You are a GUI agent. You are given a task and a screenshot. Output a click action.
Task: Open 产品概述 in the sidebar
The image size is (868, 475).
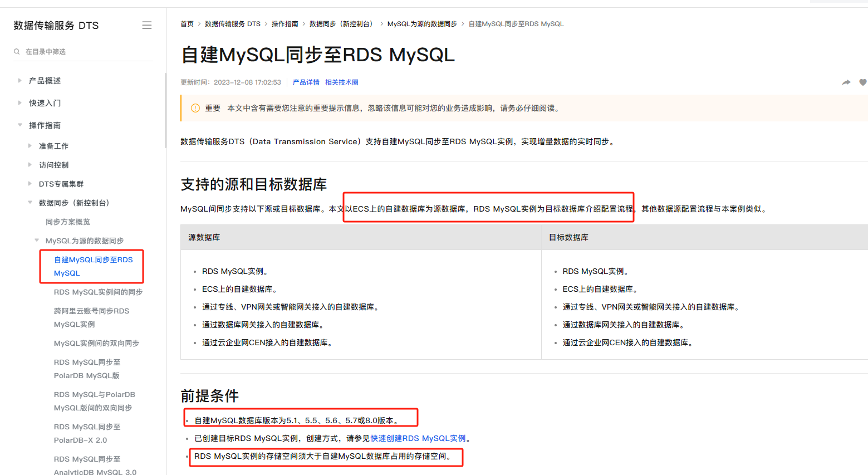45,81
